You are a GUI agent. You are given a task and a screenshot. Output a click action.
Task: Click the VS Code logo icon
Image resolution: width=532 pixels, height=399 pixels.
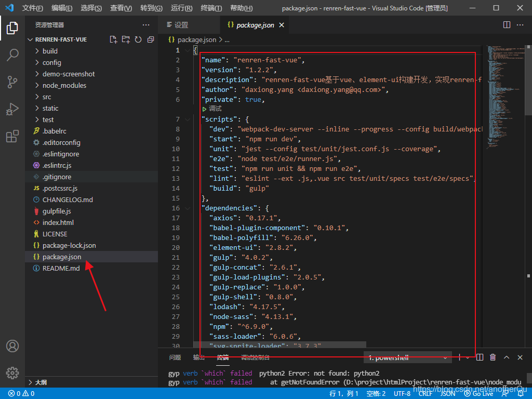point(9,7)
